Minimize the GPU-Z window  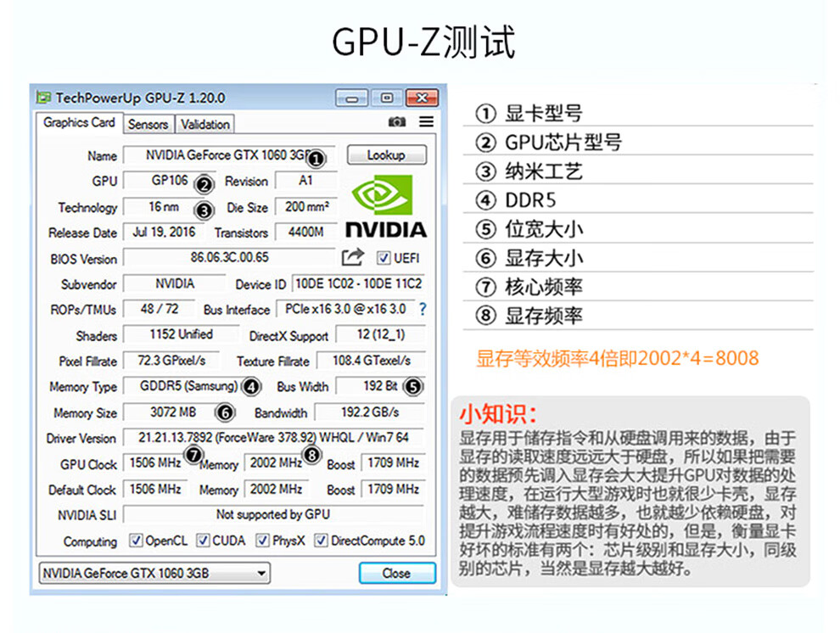[351, 98]
